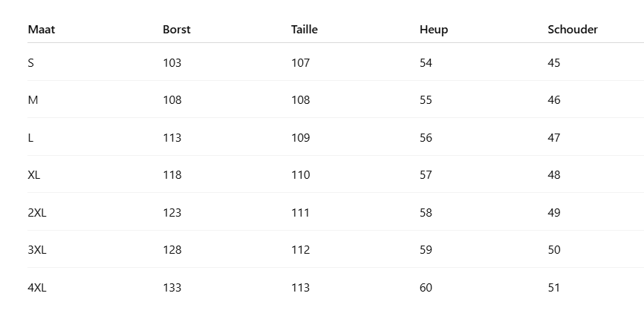
Task: Click Borst value 103 for size S
Action: (x=172, y=63)
